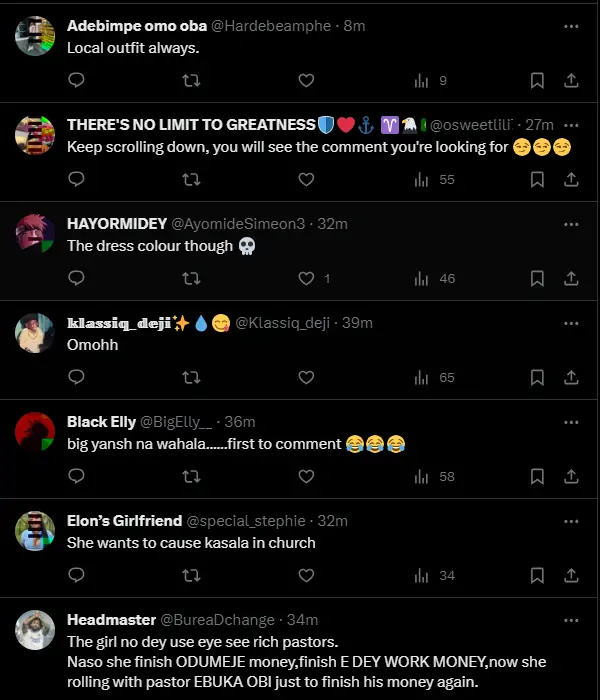The width and height of the screenshot is (600, 700).
Task: Repost Klassiq_deji's 'Omohh' tweet
Action: tap(191, 377)
